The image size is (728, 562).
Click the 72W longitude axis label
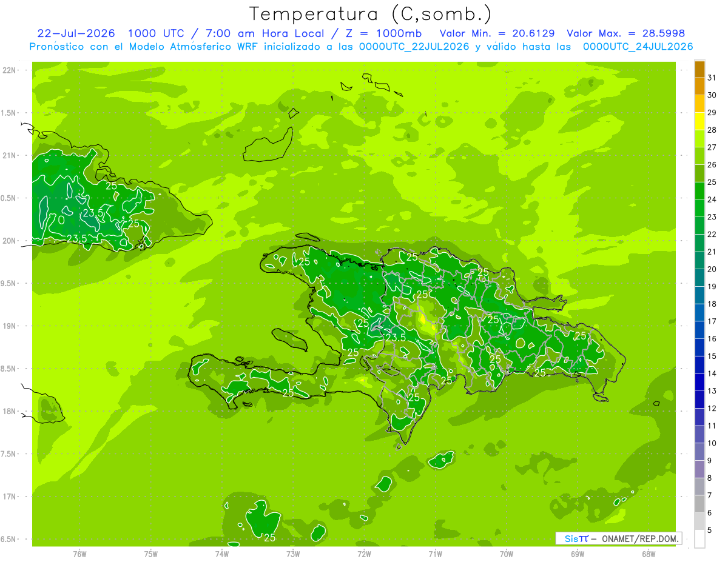364,554
